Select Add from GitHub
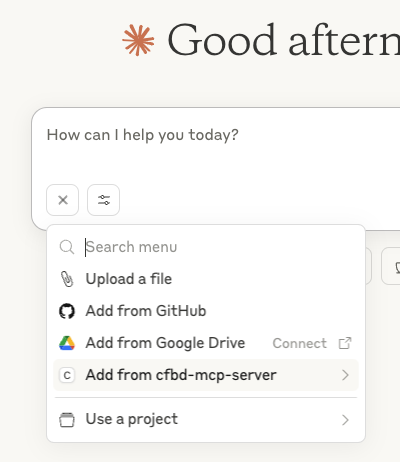Image resolution: width=400 pixels, height=462 pixels. tap(206, 311)
